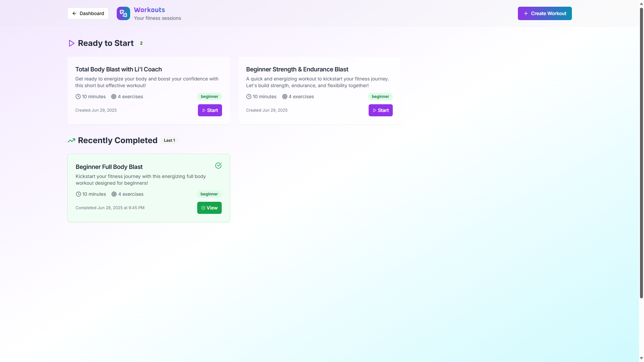
Task: Click the trending arrow icon beside Recently Completed
Action: (71, 140)
